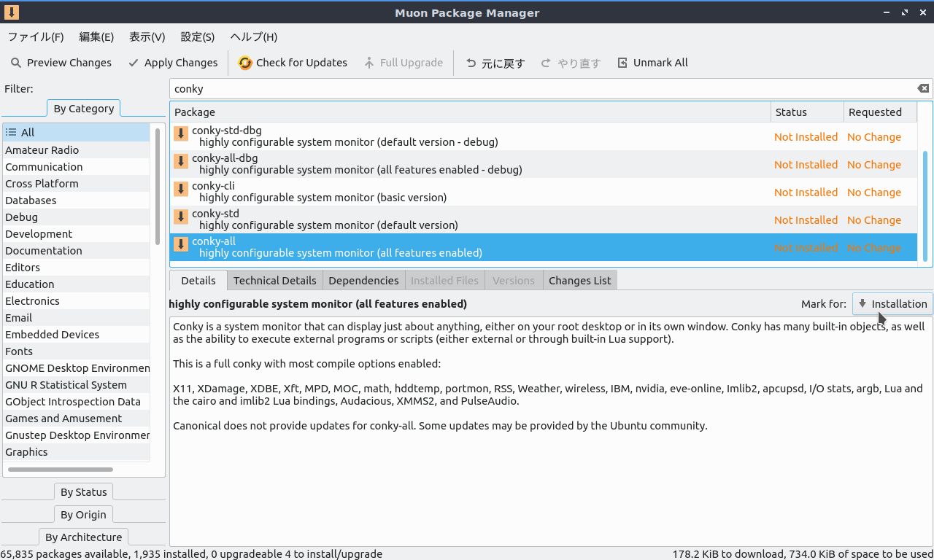Open the Dependencies tab

[x=363, y=280]
